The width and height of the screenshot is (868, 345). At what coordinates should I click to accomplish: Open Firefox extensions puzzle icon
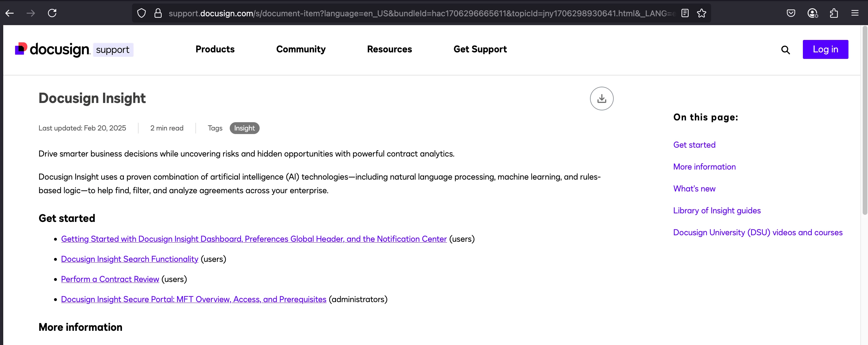[834, 13]
